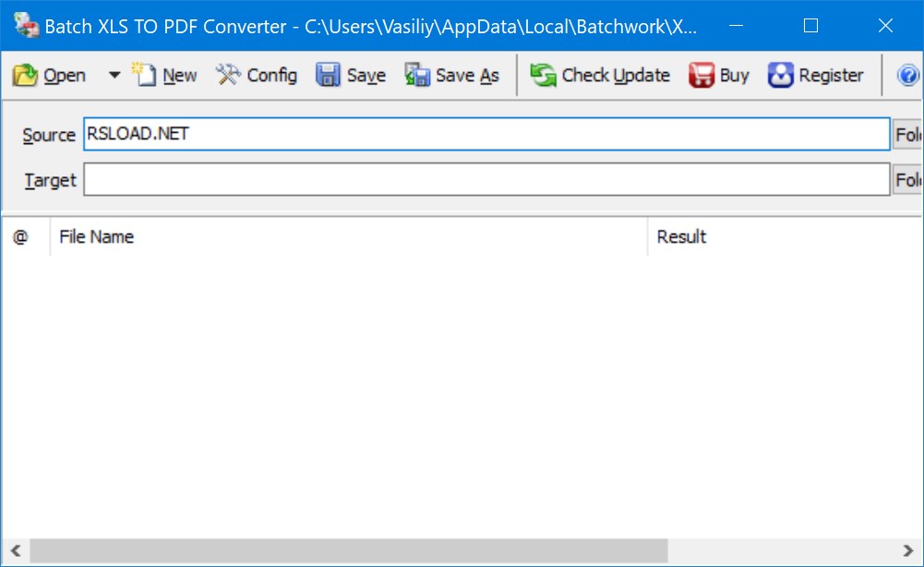The height and width of the screenshot is (567, 924).
Task: Click the horizontal scrollbar thumb
Action: coord(349,551)
